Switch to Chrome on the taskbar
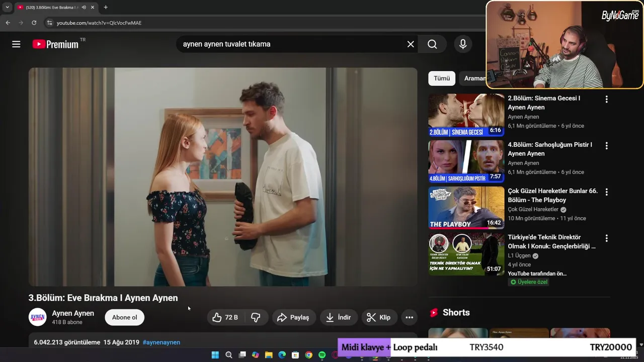Screen dimensions: 644x362 pos(308,355)
